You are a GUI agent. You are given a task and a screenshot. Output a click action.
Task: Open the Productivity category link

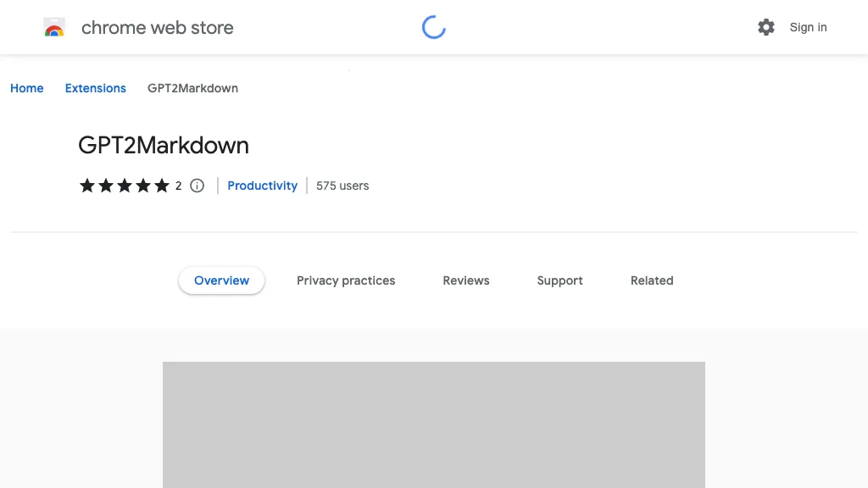point(263,186)
